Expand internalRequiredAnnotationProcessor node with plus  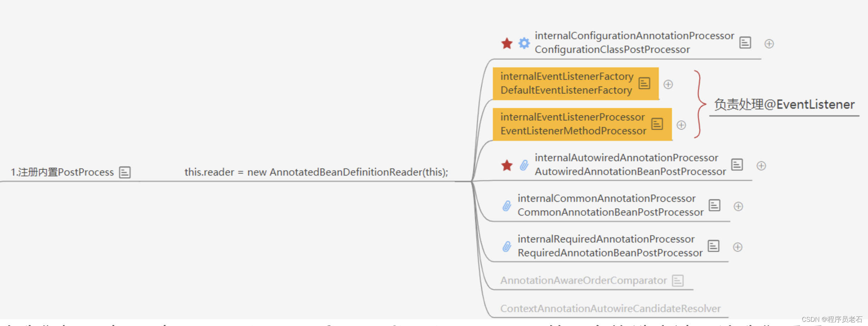point(737,247)
